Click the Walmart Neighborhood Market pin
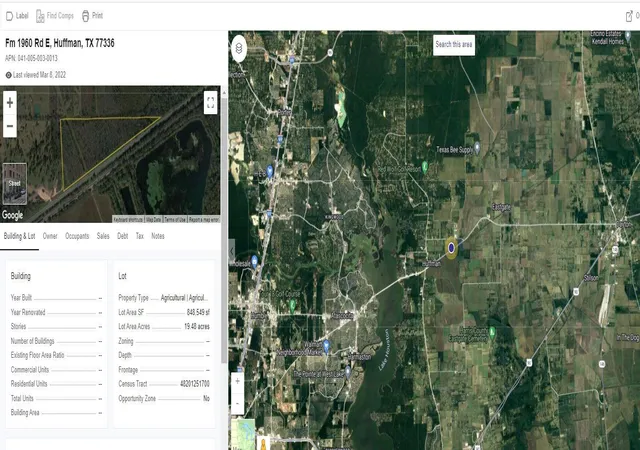This screenshot has height=450, width=640. [x=326, y=346]
